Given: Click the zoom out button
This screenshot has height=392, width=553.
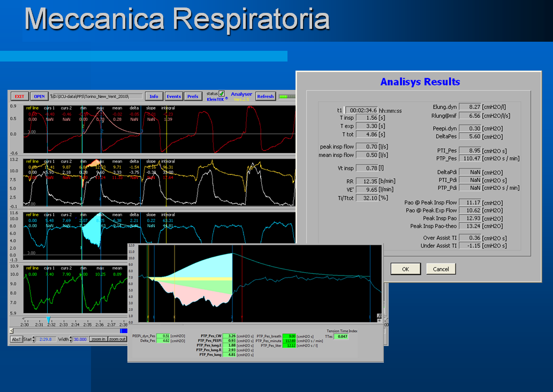Looking at the screenshot, I should (117, 339).
